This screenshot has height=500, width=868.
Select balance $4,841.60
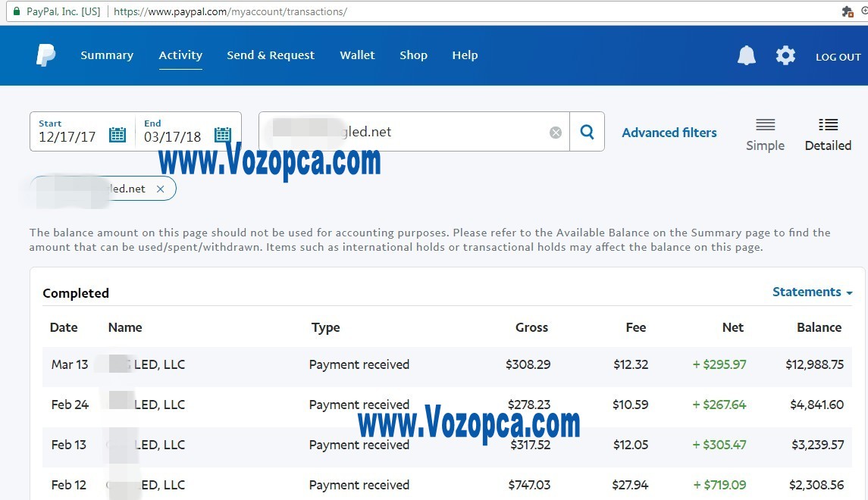(x=816, y=405)
